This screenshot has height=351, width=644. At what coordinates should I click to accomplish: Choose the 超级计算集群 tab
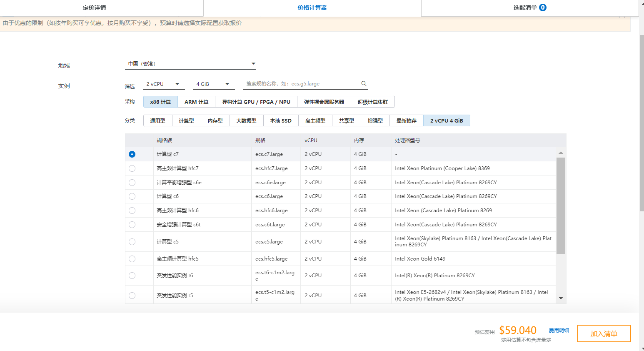pyautogui.click(x=373, y=102)
